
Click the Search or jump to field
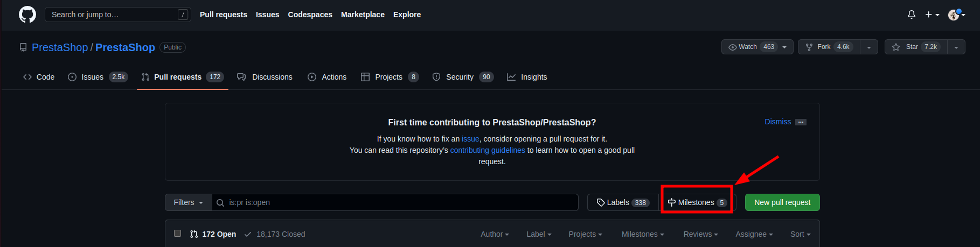tap(117, 15)
